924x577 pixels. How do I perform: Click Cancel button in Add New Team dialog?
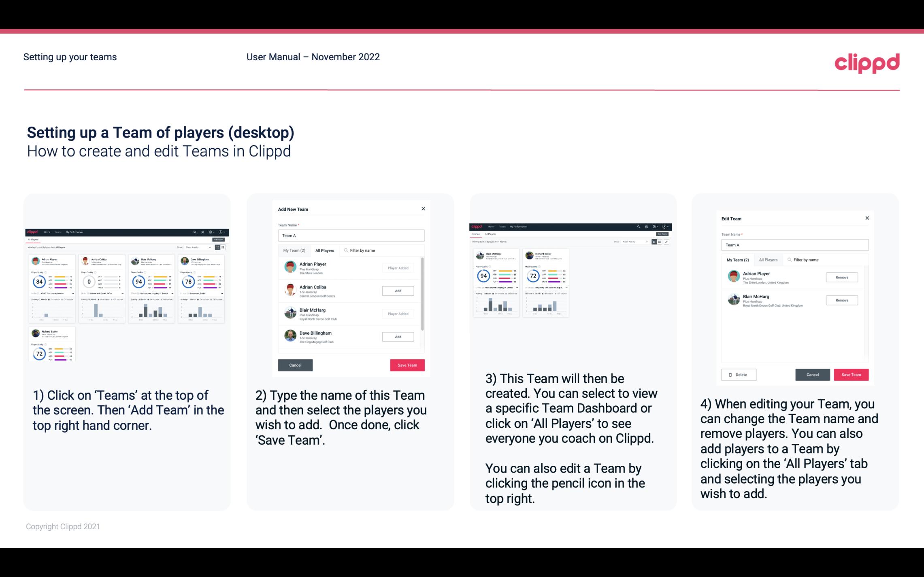pos(295,364)
